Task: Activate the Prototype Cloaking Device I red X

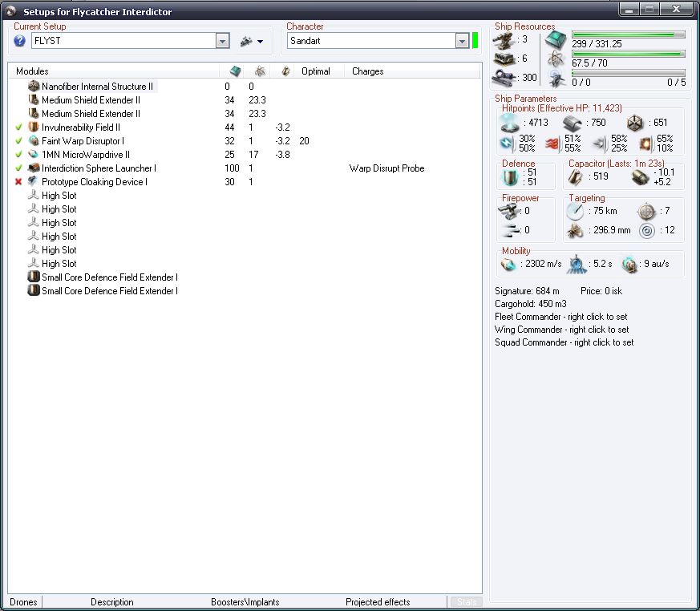Action: [x=18, y=182]
